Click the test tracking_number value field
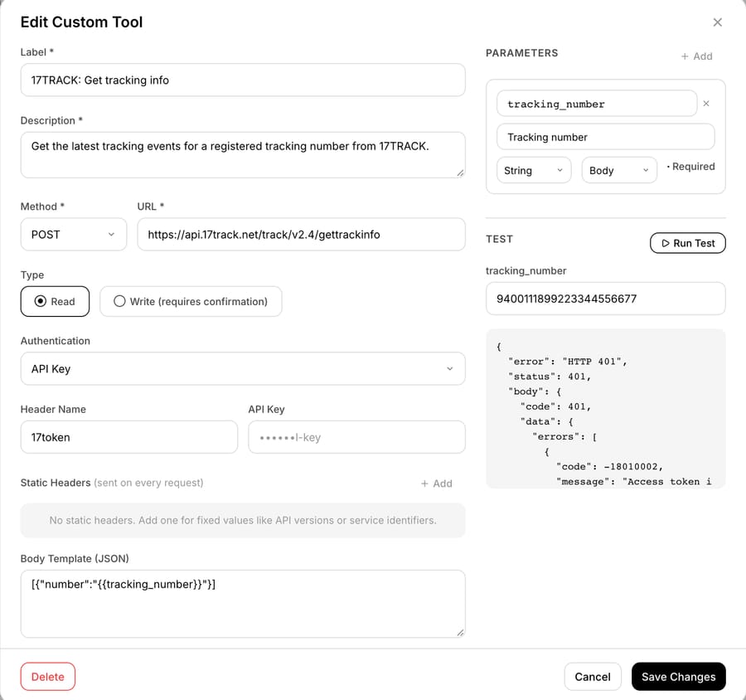Viewport: 746px width, 700px height. pyautogui.click(x=606, y=299)
